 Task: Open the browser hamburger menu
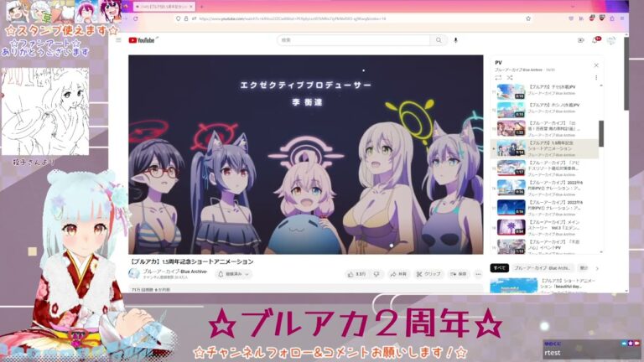click(622, 18)
